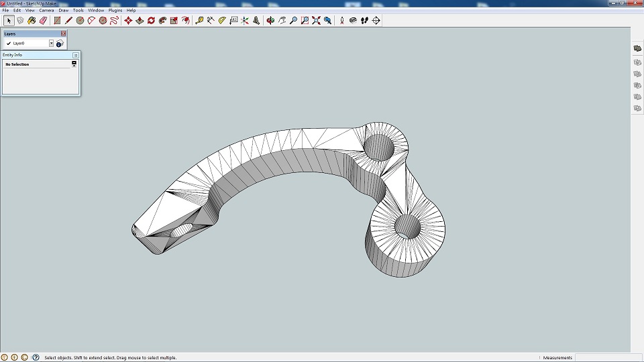This screenshot has height=362, width=644.
Task: Select the Eraser tool
Action: pyautogui.click(x=43, y=21)
